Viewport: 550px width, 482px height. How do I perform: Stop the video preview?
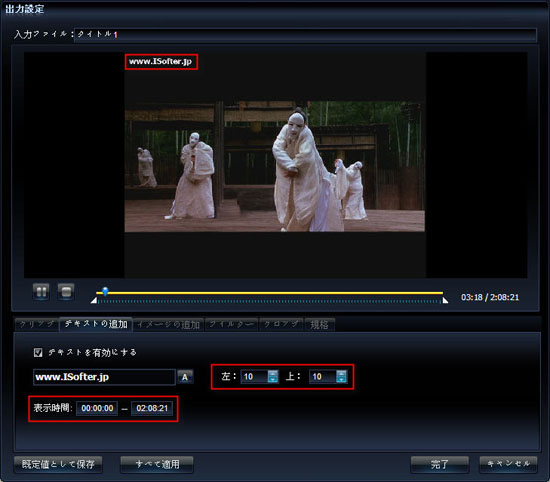click(66, 292)
